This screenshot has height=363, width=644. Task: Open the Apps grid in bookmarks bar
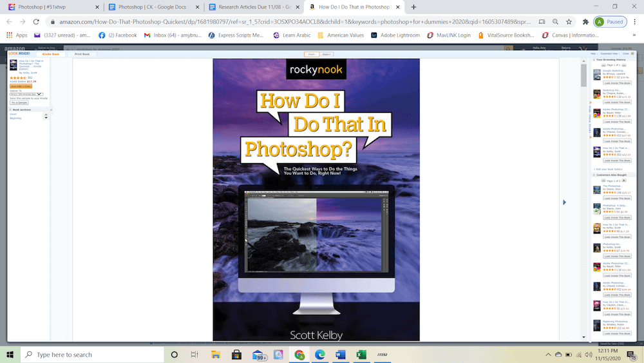click(17, 35)
